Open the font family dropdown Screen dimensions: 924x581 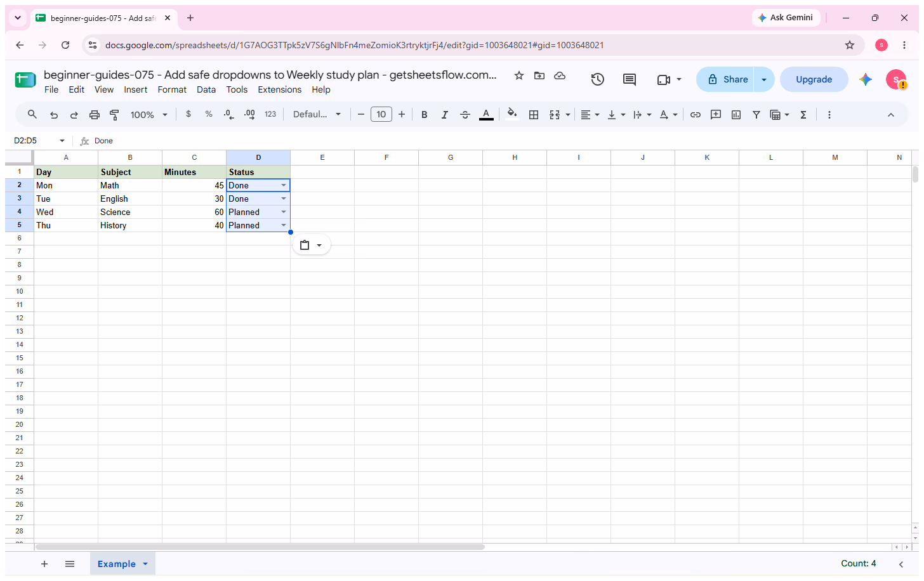(317, 115)
